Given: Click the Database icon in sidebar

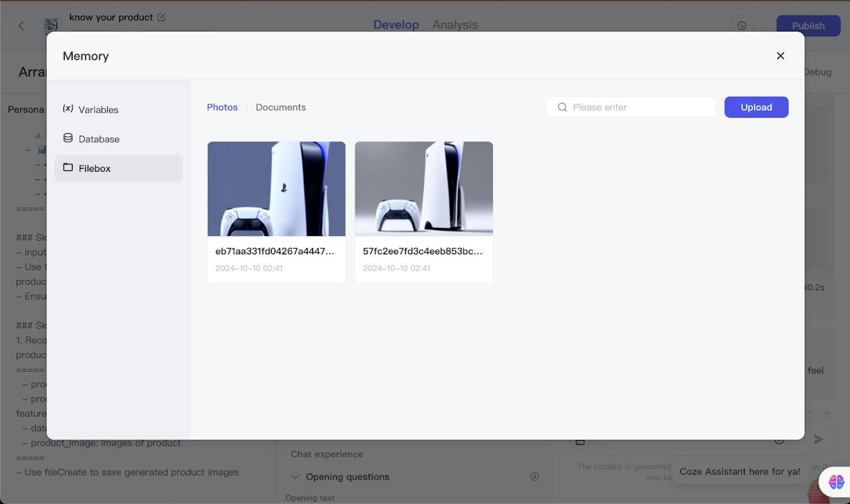Looking at the screenshot, I should pos(67,139).
